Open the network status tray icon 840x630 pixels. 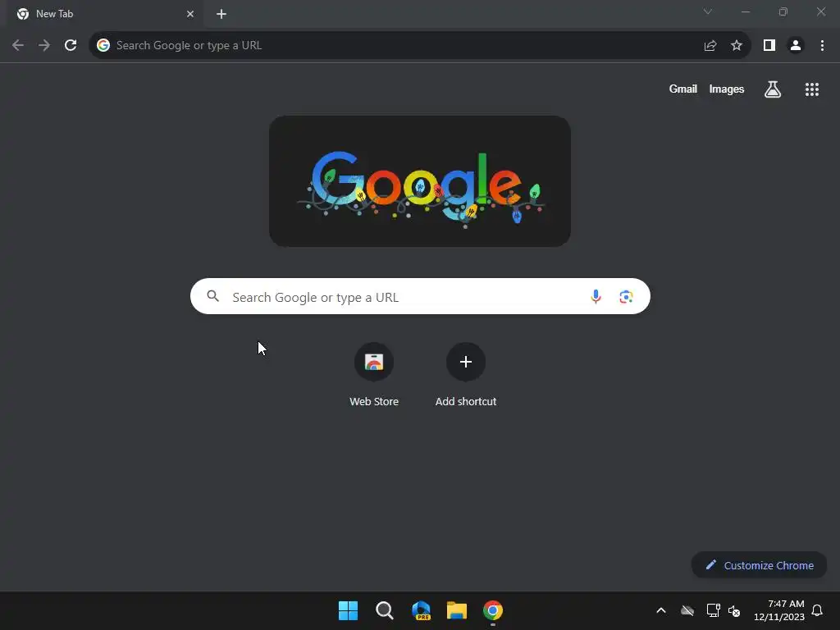(713, 610)
